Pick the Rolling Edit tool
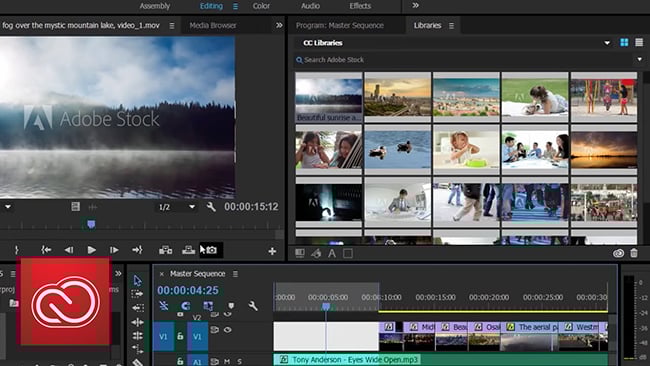650x366 pixels. [137, 335]
